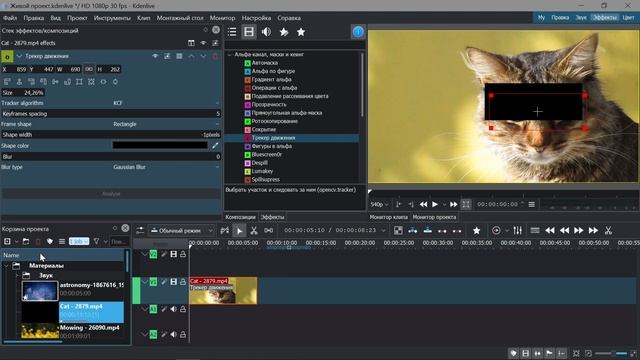Click the Analyse button

point(111,194)
